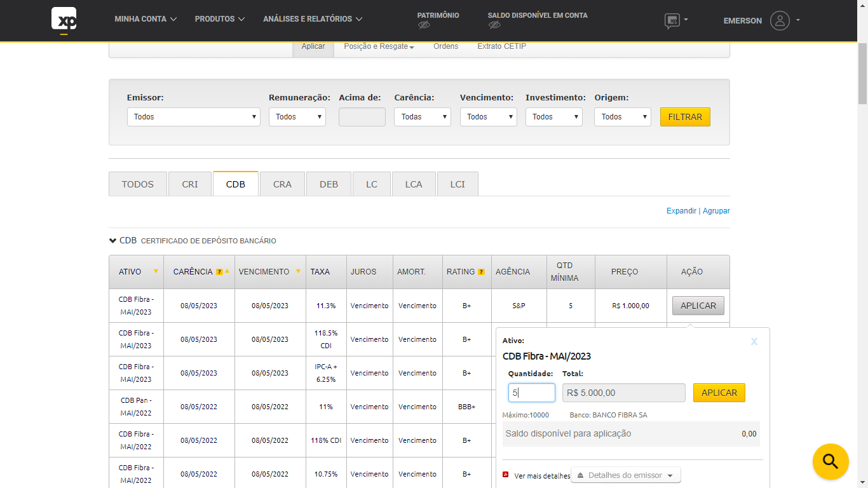Screen dimensions: 868x488
Task: Click the Total amount field
Action: [624, 393]
